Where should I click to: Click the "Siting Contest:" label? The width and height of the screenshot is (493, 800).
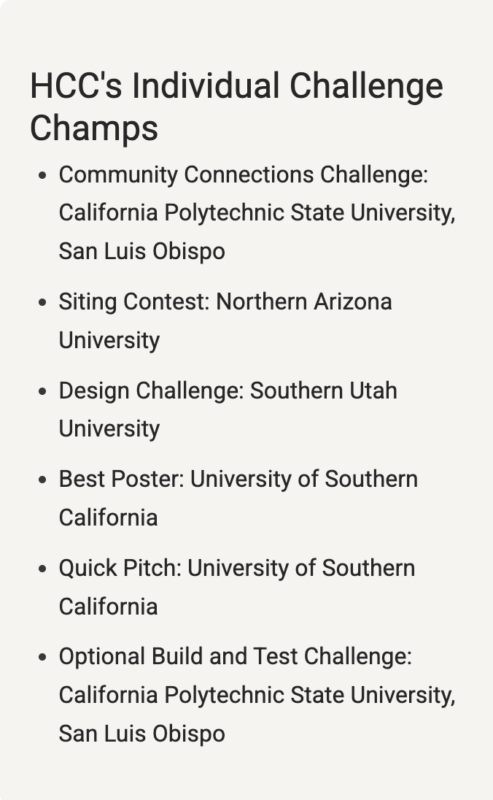[134, 302]
